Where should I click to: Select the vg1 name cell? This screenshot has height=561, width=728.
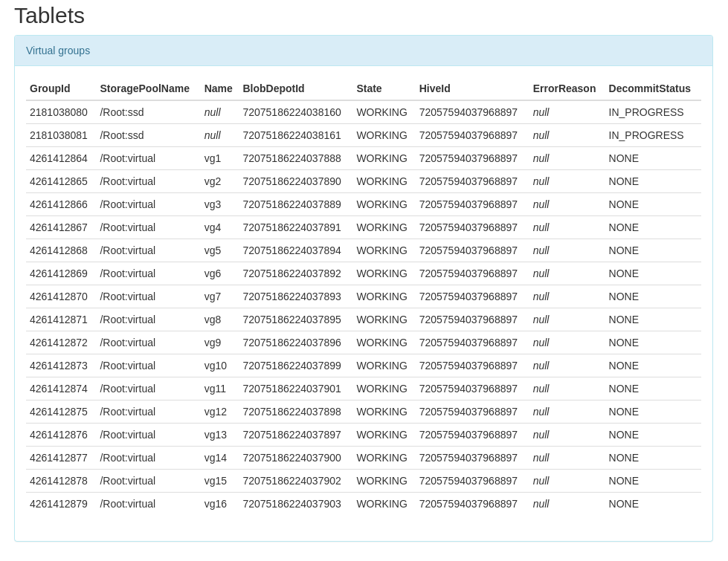(x=213, y=158)
